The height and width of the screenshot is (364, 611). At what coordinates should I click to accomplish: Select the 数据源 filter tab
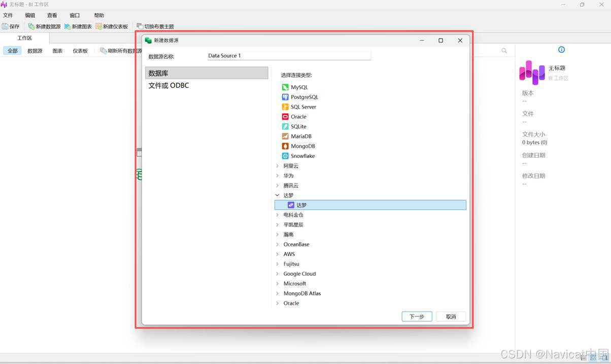point(35,51)
